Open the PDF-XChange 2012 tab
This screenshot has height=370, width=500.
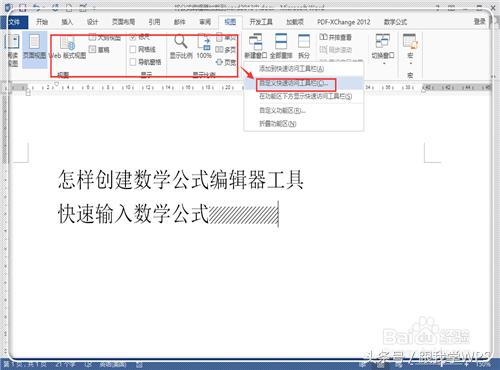pyautogui.click(x=344, y=22)
